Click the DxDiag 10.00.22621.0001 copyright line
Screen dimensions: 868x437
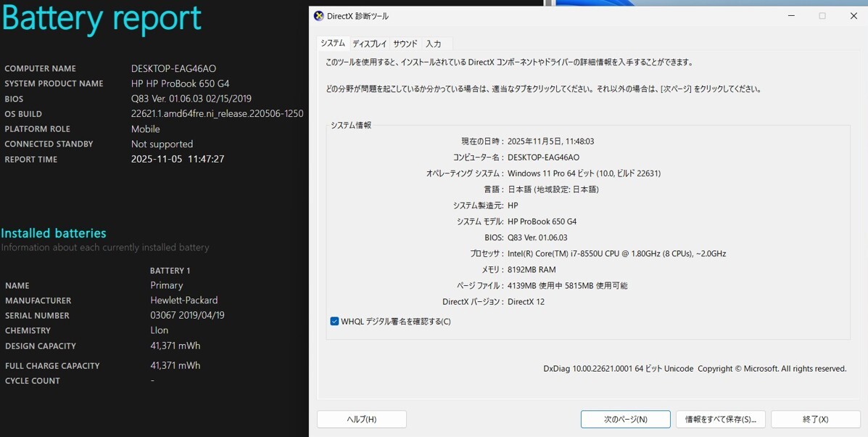pyautogui.click(x=695, y=368)
